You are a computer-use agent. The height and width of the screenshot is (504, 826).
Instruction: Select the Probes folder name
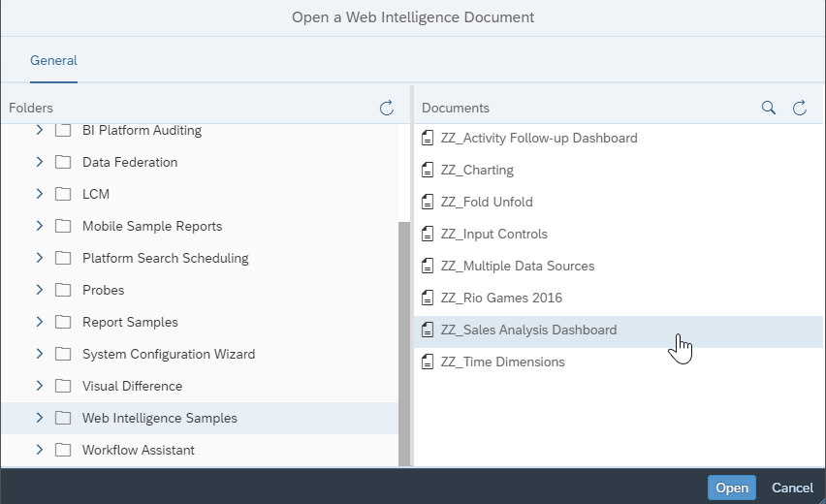pyautogui.click(x=103, y=290)
